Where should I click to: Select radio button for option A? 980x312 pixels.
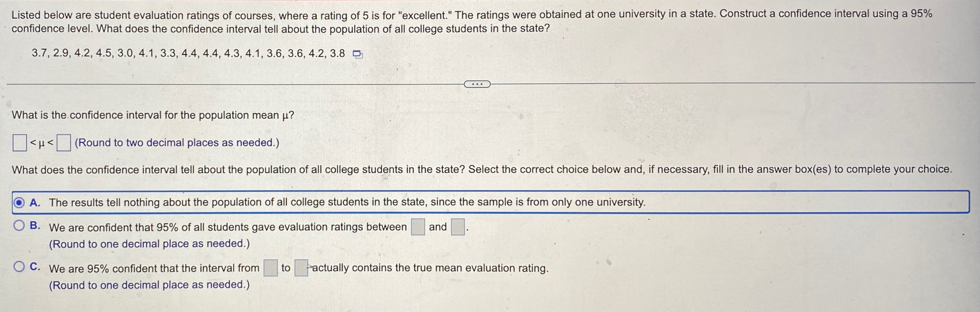click(x=19, y=202)
